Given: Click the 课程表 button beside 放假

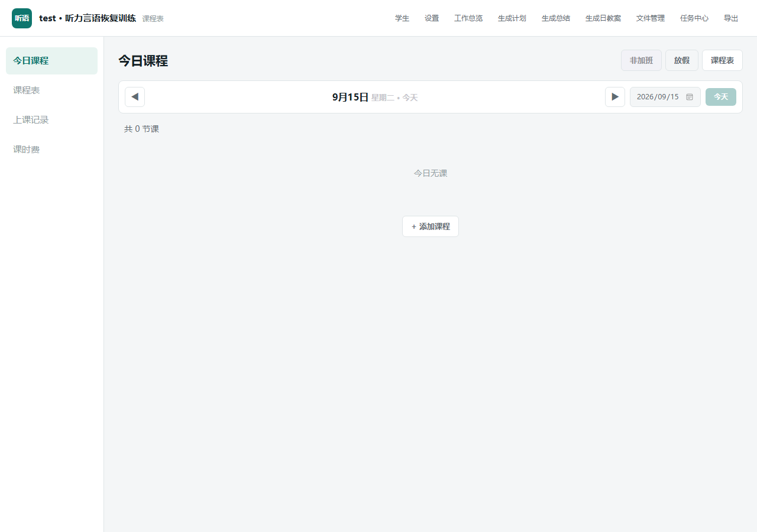Looking at the screenshot, I should (x=722, y=60).
